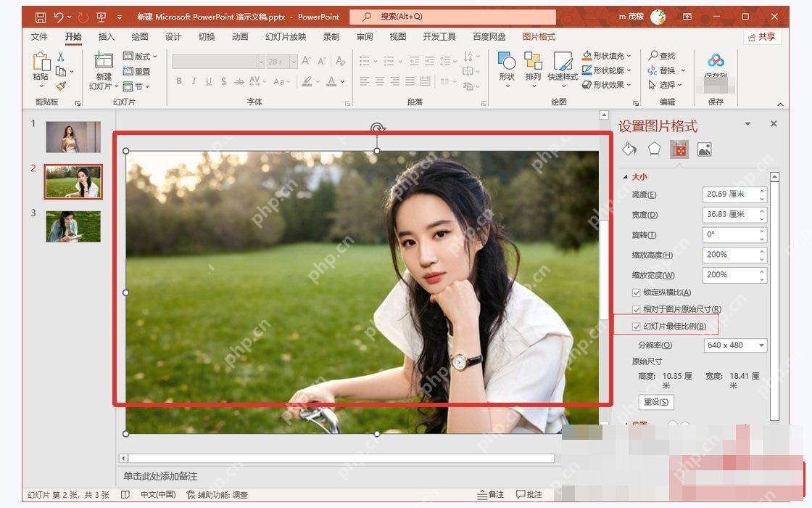This screenshot has width=812, height=508.
Task: Open the Layout dropdown
Action: (139, 56)
